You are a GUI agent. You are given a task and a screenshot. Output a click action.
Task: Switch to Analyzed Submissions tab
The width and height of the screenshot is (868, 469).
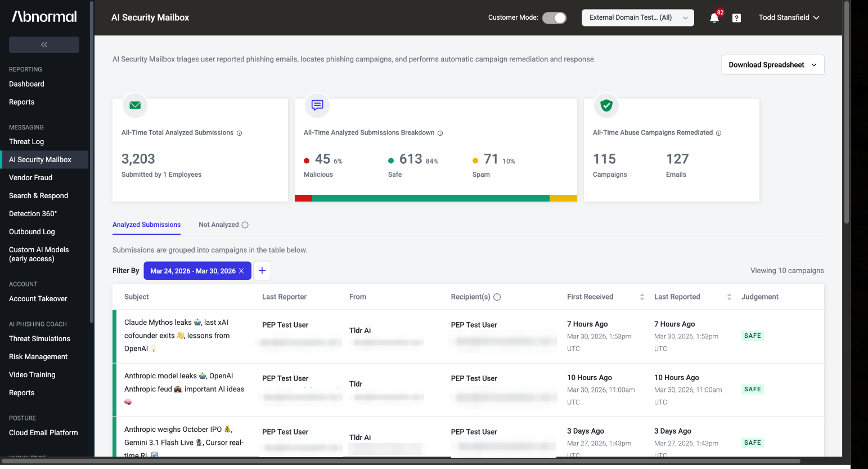tap(146, 225)
